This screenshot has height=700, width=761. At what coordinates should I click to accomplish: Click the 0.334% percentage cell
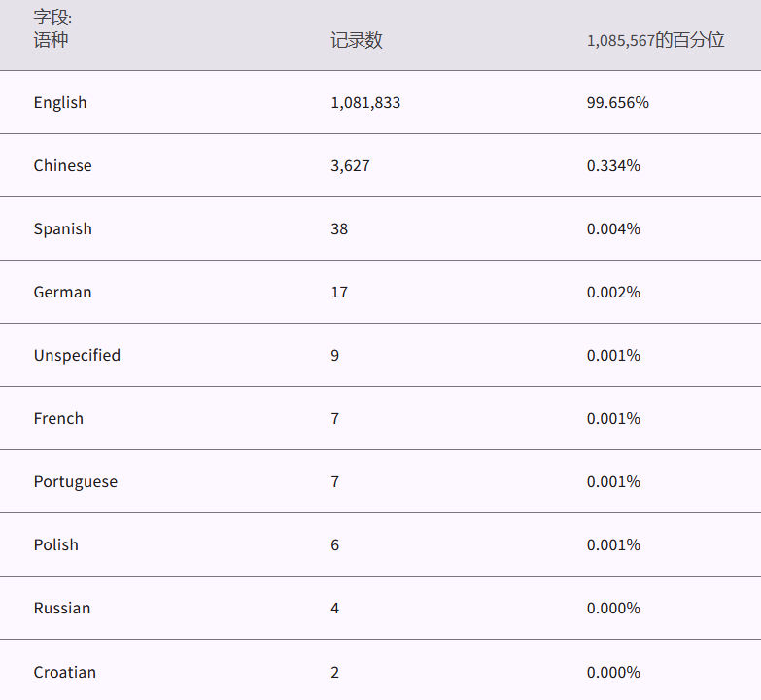tap(613, 166)
